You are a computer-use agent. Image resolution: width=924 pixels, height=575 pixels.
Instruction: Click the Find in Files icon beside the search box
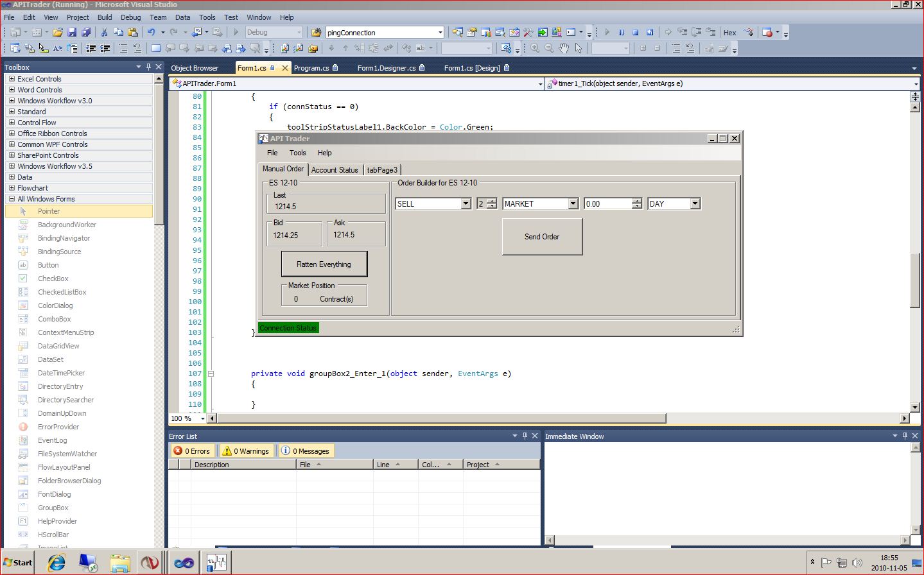click(316, 32)
